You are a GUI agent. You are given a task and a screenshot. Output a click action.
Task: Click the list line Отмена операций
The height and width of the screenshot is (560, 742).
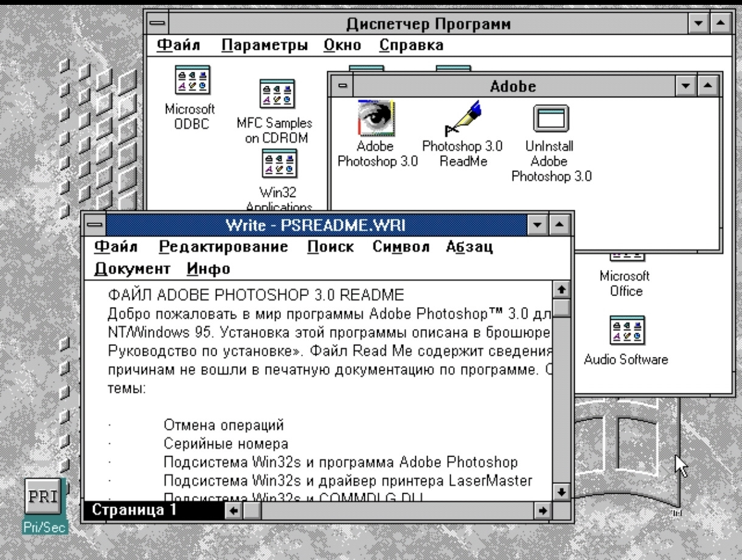pyautogui.click(x=223, y=424)
